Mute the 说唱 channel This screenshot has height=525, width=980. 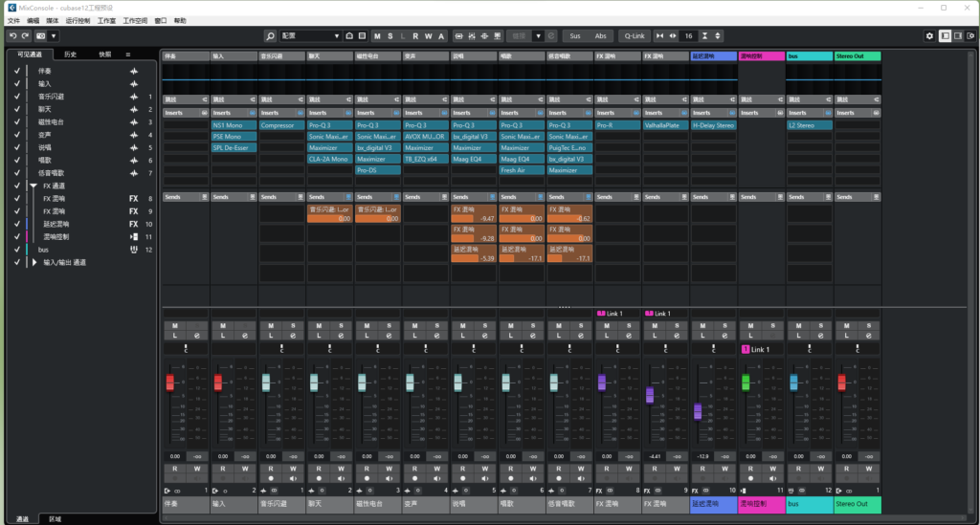463,326
